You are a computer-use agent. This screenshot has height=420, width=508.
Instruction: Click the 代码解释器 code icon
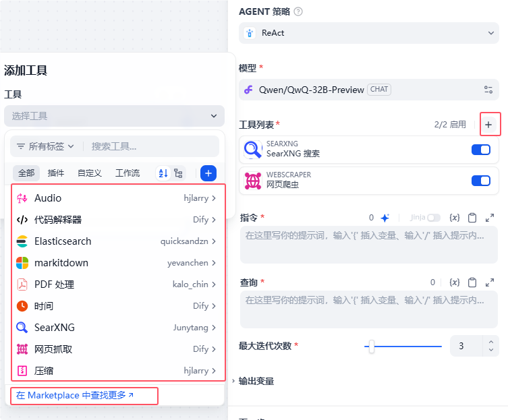(x=22, y=220)
